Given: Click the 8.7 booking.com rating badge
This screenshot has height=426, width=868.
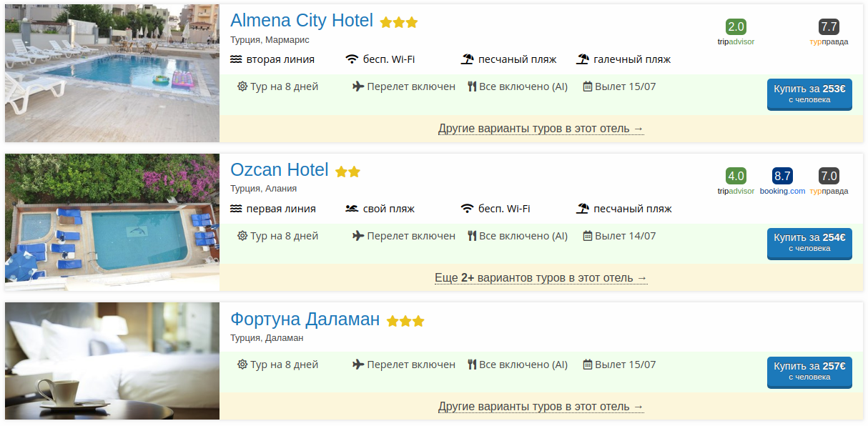Looking at the screenshot, I should coord(782,176).
